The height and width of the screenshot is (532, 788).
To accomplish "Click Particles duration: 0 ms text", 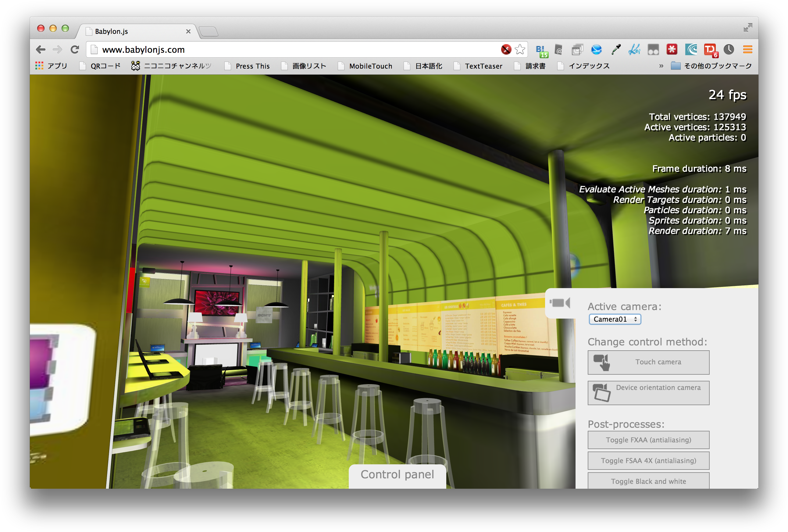I will (x=695, y=210).
